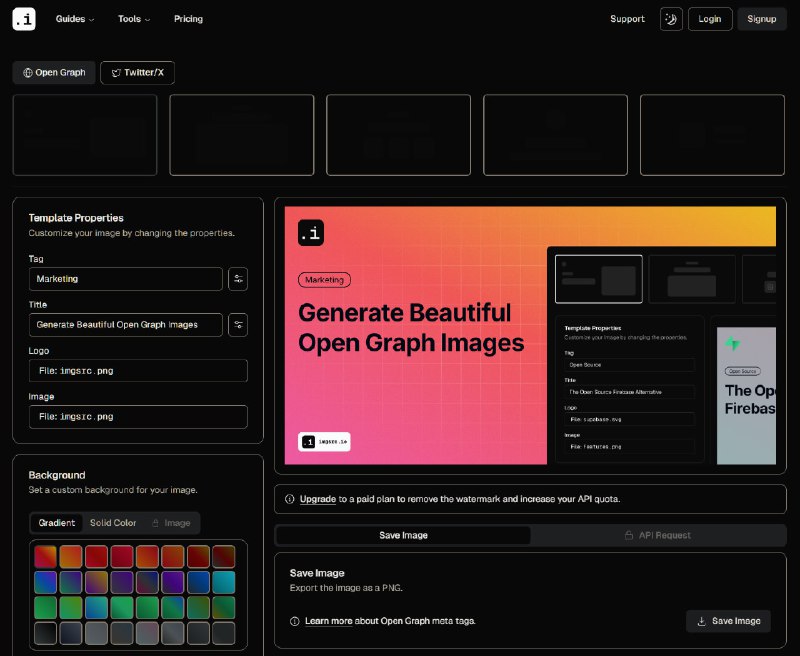Switch to the Twitter/X tab

click(138, 73)
